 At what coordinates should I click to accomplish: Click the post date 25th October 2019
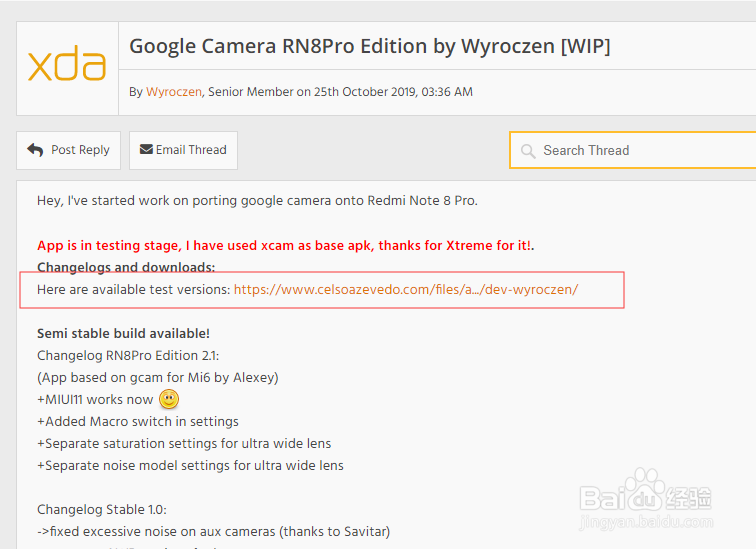click(x=365, y=92)
